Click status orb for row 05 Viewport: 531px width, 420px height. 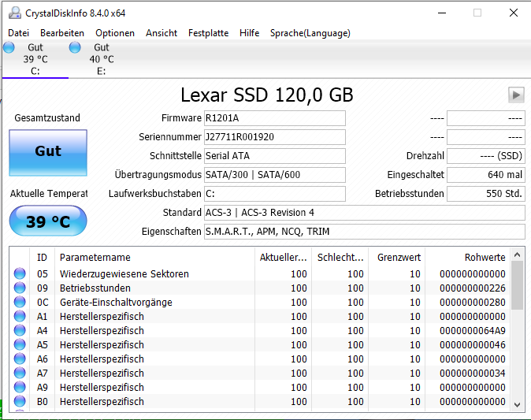20,273
